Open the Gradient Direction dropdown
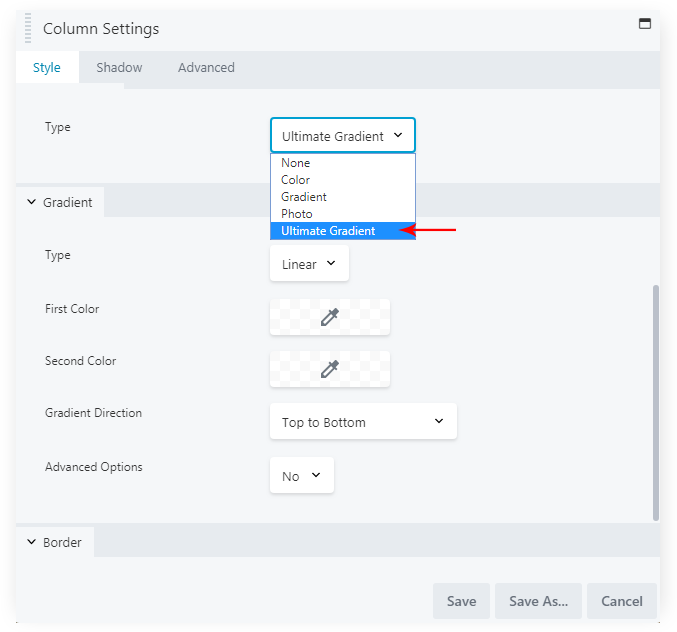This screenshot has width=677, height=632. pyautogui.click(x=363, y=422)
